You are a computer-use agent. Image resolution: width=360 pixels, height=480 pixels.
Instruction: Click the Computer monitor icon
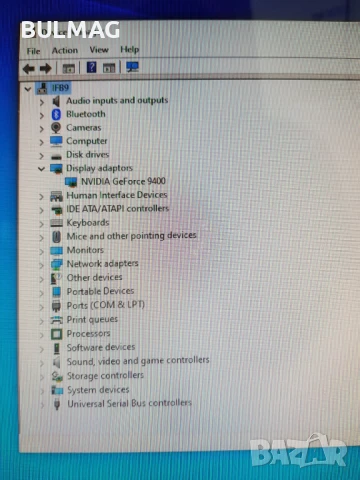pyautogui.click(x=56, y=141)
